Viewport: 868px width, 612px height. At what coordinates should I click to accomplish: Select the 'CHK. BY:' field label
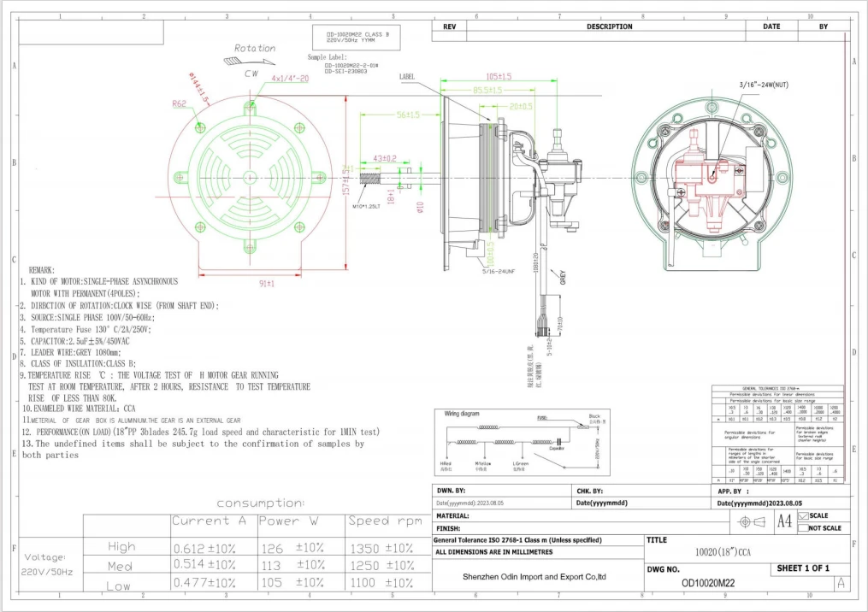(x=589, y=491)
